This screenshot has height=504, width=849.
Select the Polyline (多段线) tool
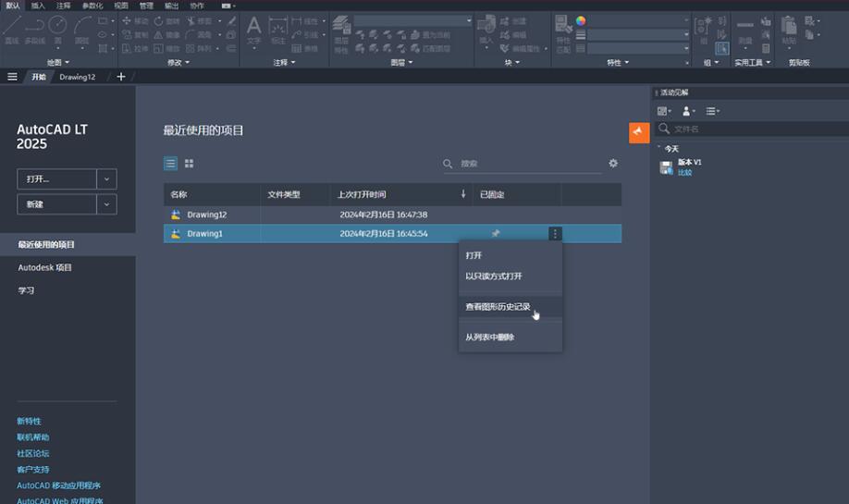click(34, 29)
